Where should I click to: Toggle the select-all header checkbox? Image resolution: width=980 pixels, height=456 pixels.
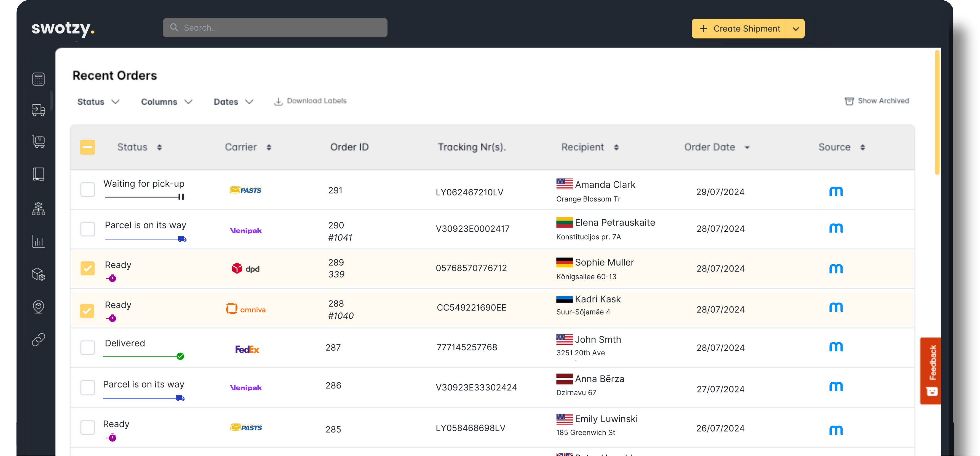click(x=87, y=147)
